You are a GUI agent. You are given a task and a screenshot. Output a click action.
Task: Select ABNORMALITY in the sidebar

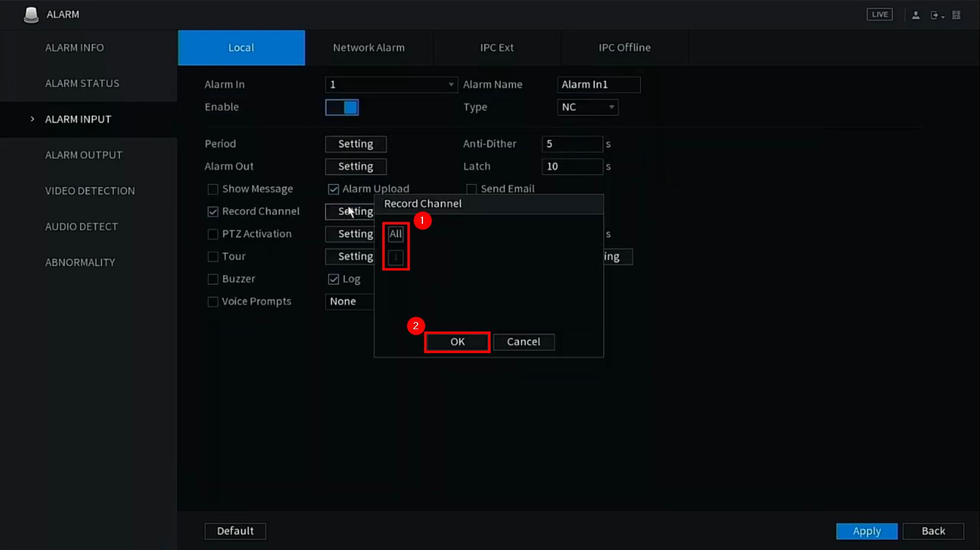coord(80,263)
